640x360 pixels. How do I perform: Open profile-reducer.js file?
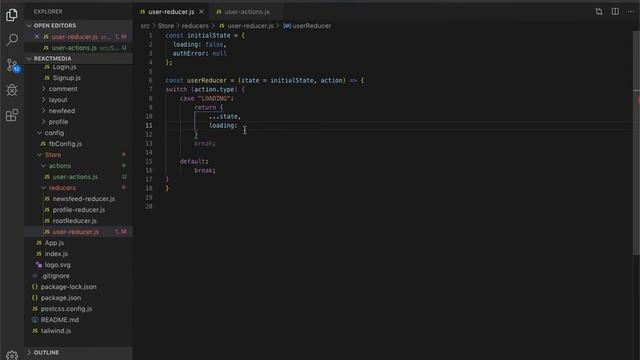[78, 210]
